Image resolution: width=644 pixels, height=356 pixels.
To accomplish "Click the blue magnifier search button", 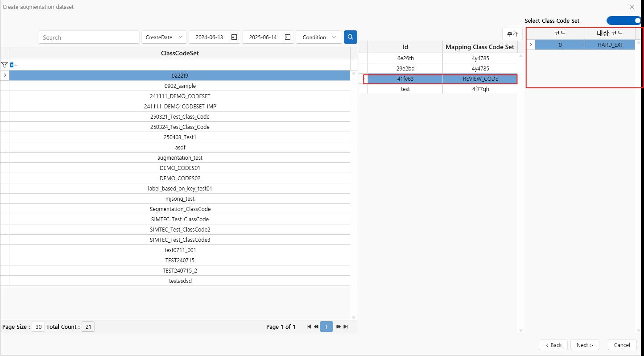I will point(350,37).
